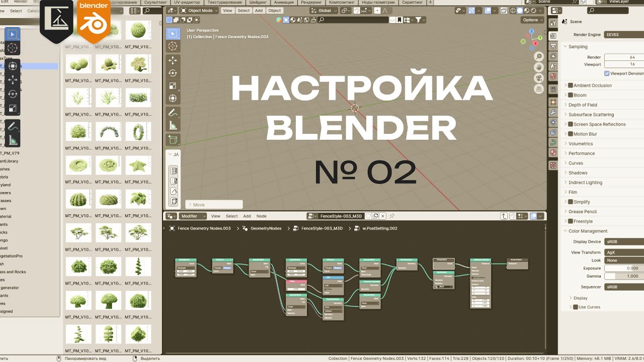644x362 pixels.
Task: Open the Modifier type dropdown in node editor
Action: (193, 216)
